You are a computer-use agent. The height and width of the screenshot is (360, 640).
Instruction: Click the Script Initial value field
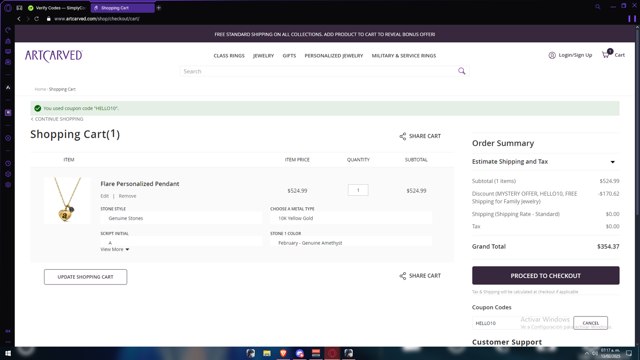click(181, 242)
